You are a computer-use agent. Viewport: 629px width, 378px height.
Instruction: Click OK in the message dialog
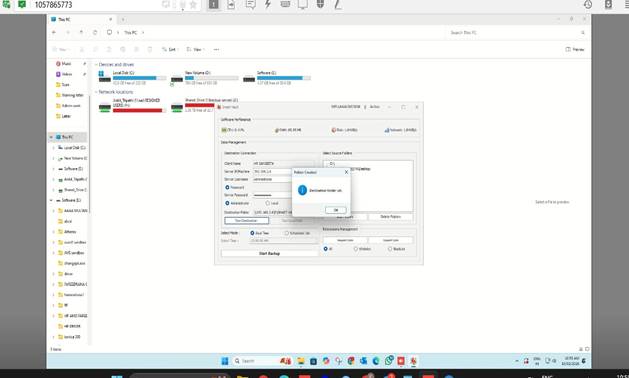(x=336, y=210)
